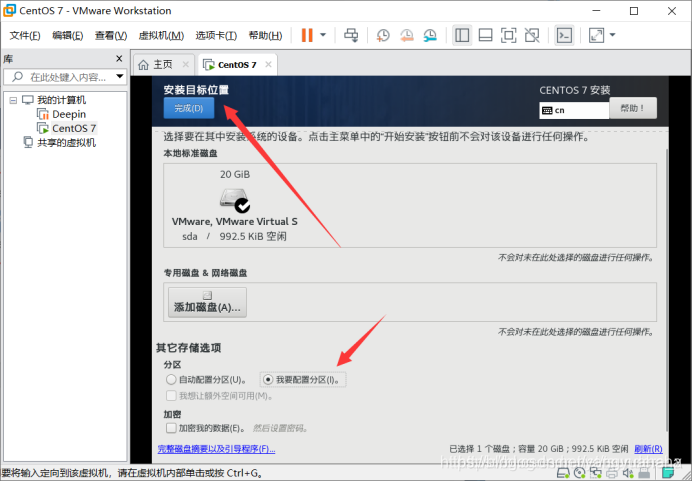
Task: Select the 我要配置分区(I) radio button
Action: pos(268,380)
